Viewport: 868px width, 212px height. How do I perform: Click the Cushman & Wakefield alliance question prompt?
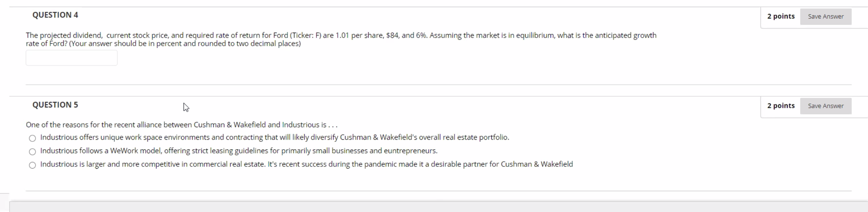(x=182, y=125)
